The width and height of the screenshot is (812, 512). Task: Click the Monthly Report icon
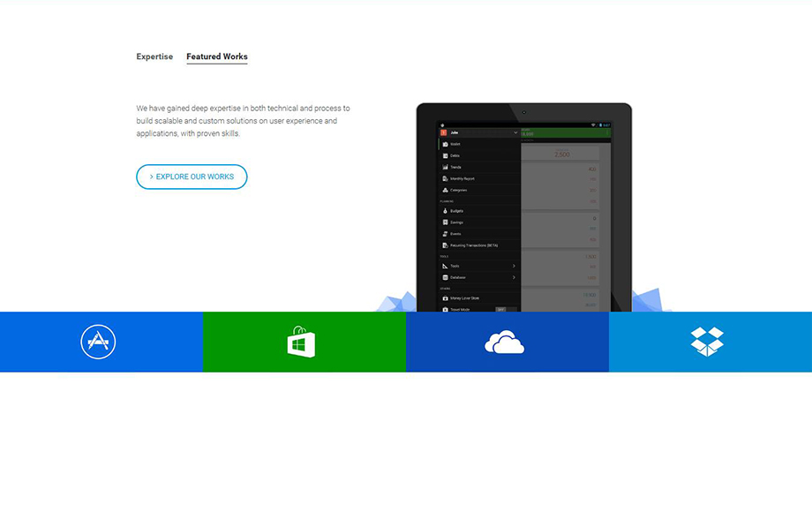pyautogui.click(x=445, y=178)
